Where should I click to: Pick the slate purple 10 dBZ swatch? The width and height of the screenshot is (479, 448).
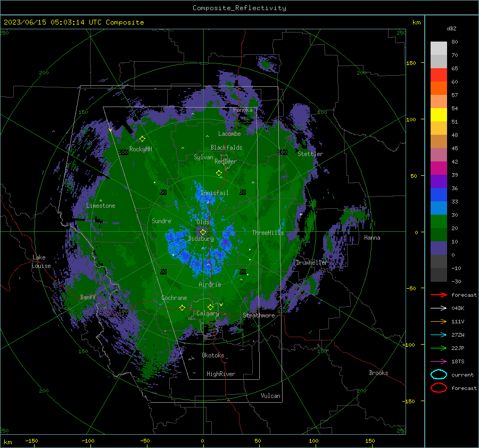(439, 248)
